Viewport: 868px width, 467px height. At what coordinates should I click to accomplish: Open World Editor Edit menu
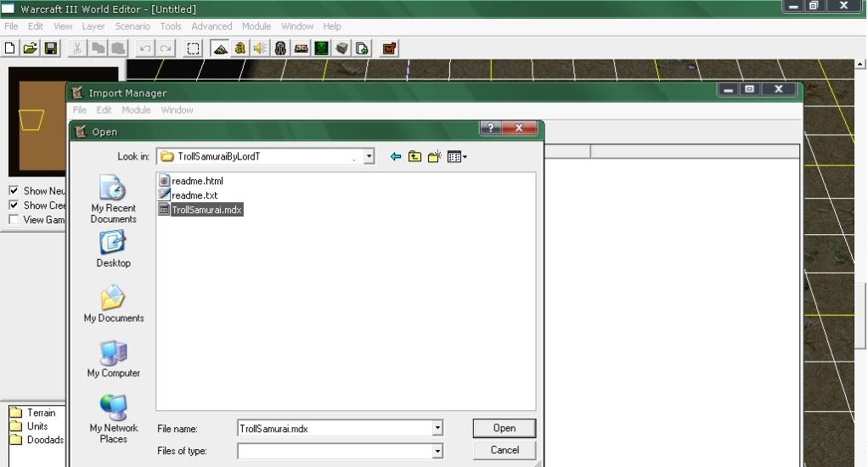point(36,26)
